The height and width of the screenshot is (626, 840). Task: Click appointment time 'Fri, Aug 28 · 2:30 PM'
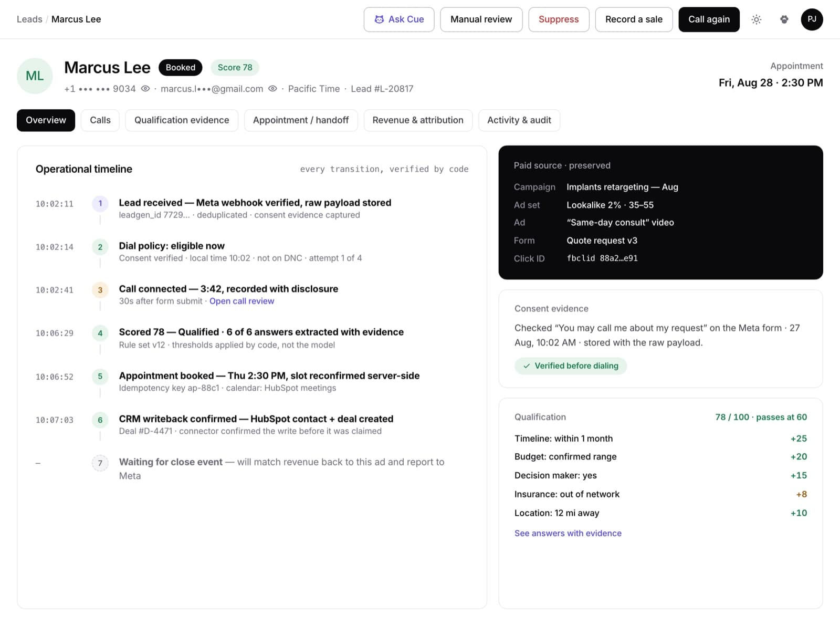coord(771,83)
